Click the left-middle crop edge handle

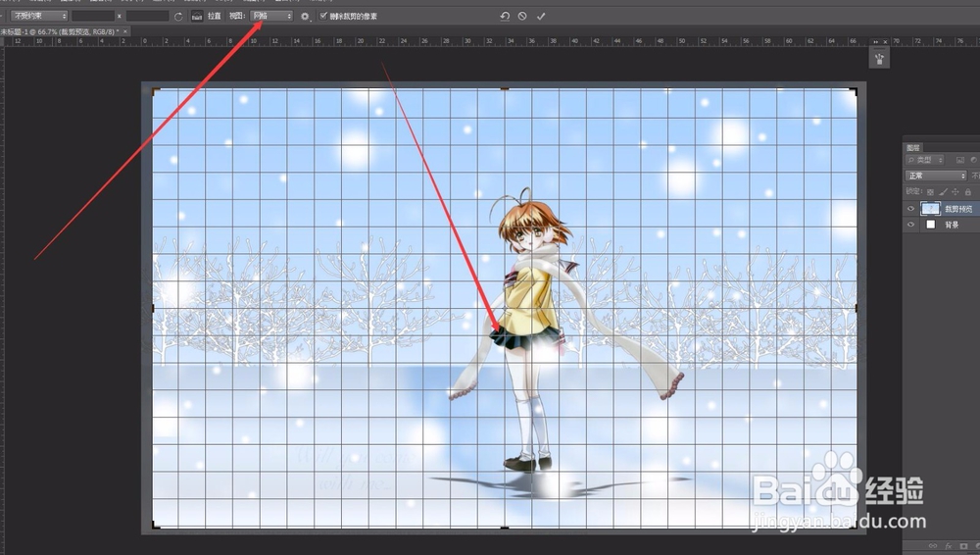click(153, 309)
